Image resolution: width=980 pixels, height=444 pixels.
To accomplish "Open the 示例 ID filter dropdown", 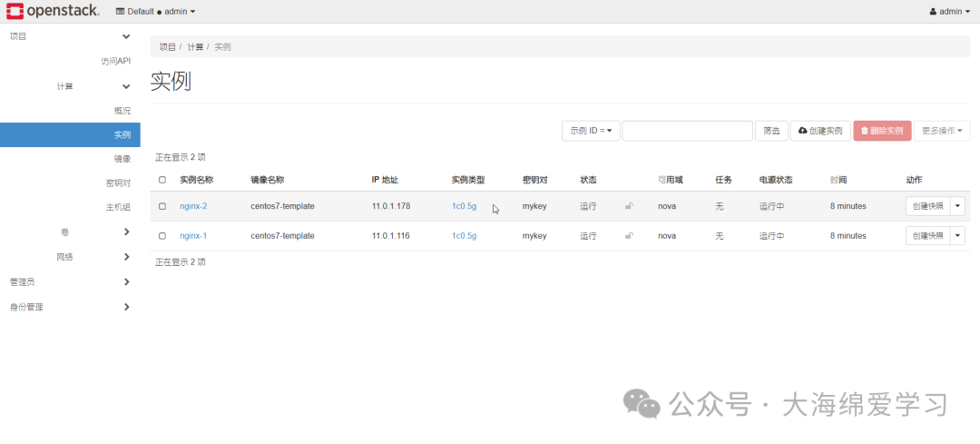I will point(591,131).
